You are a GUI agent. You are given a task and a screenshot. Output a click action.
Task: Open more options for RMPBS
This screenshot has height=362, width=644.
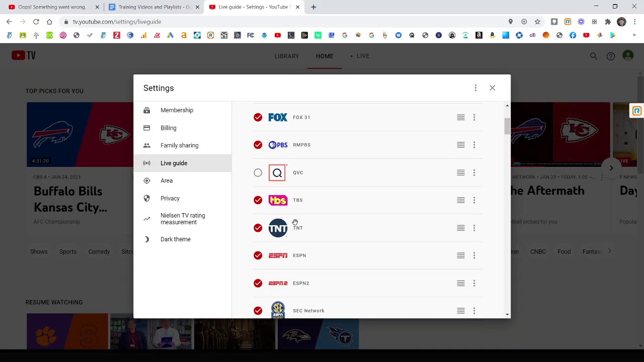point(474,145)
